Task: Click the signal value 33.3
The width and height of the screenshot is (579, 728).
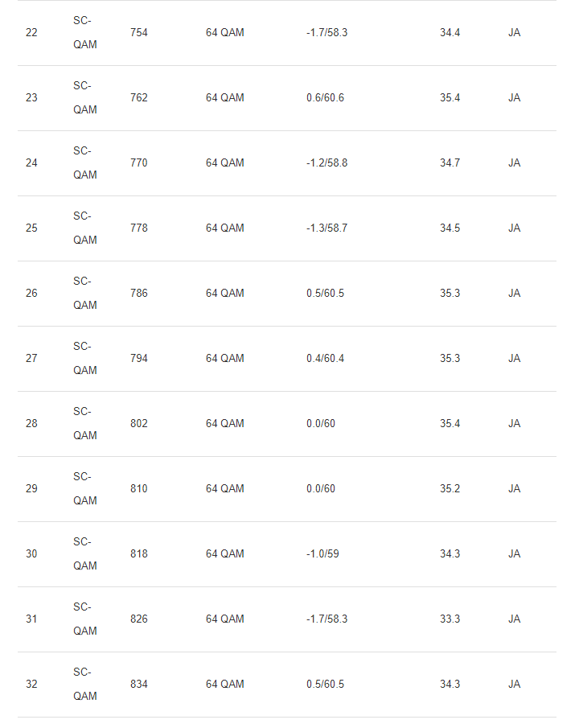Action: [x=450, y=619]
